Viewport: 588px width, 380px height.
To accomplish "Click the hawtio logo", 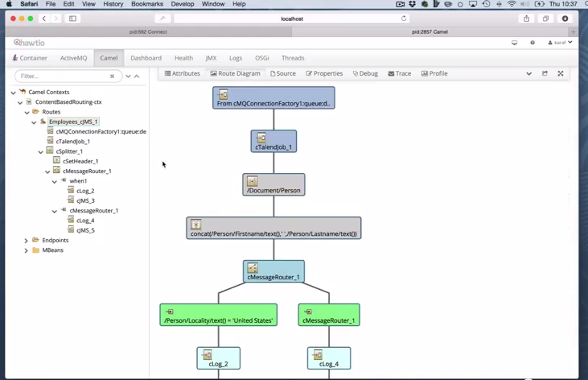I will [29, 43].
